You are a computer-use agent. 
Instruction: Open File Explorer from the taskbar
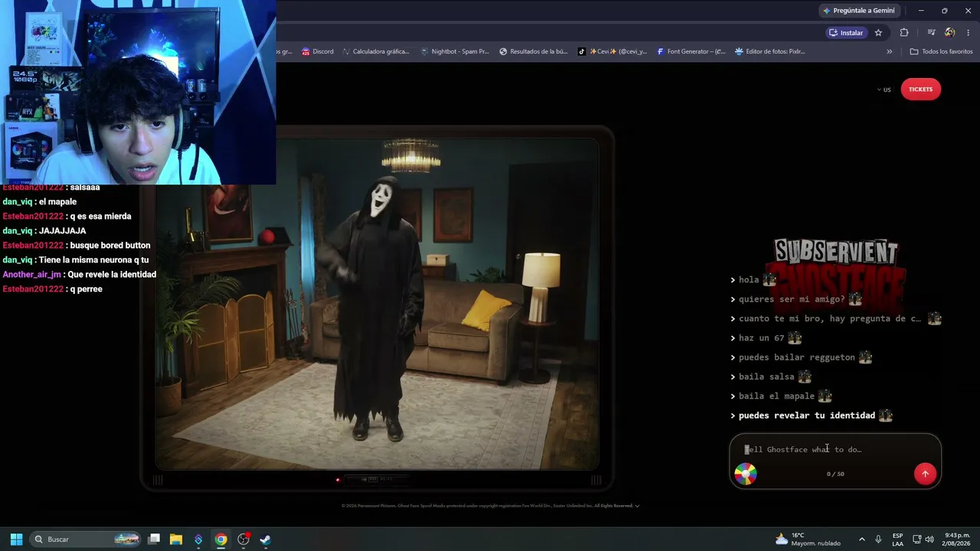click(176, 540)
